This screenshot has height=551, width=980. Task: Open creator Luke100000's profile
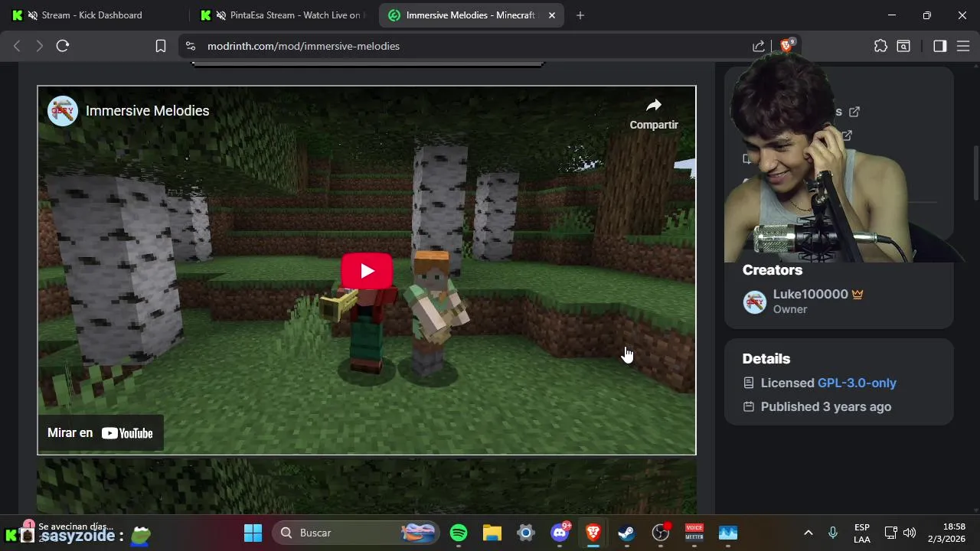tap(811, 295)
